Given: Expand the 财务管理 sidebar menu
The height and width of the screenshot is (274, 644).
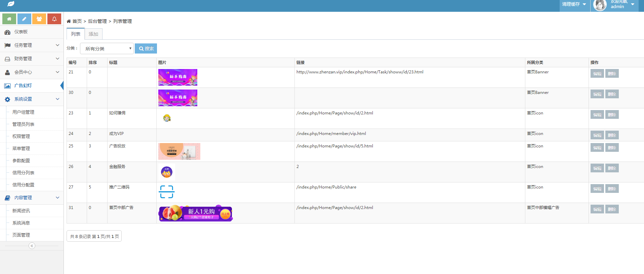Looking at the screenshot, I should click(32, 59).
